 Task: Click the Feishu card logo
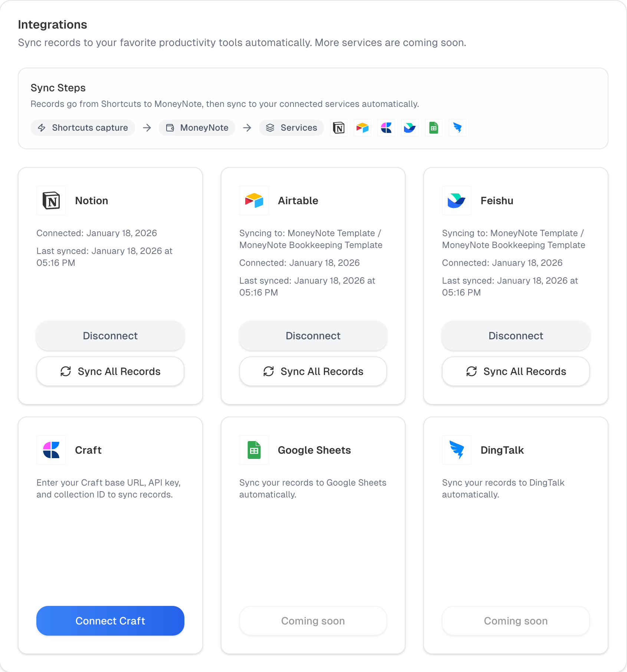tap(457, 200)
